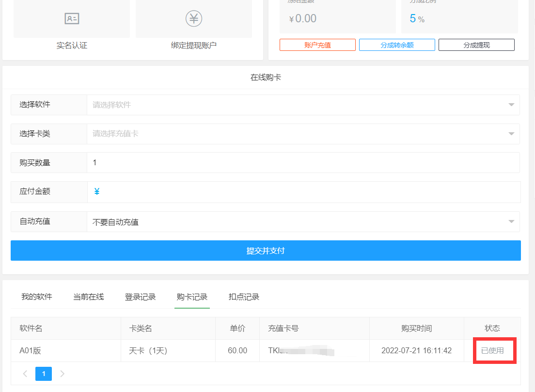This screenshot has width=535, height=392.
Task: Select the 购卡记录 tab
Action: click(x=192, y=297)
